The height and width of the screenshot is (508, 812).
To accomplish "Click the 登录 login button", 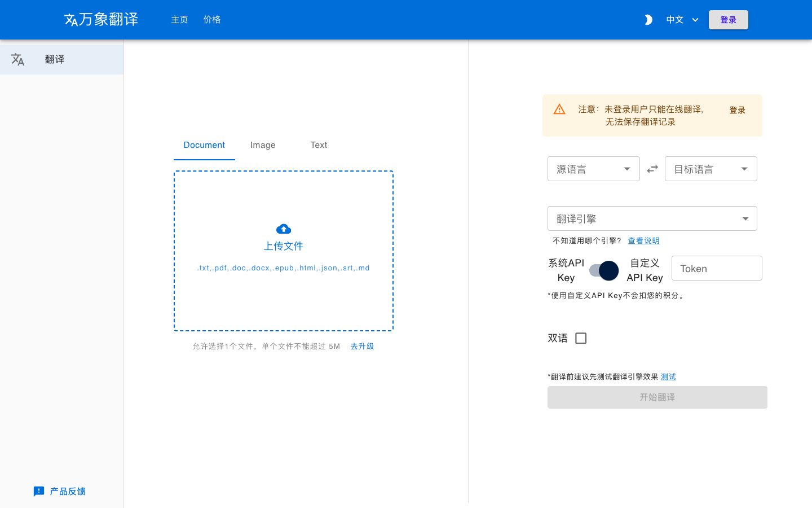I will pyautogui.click(x=728, y=19).
